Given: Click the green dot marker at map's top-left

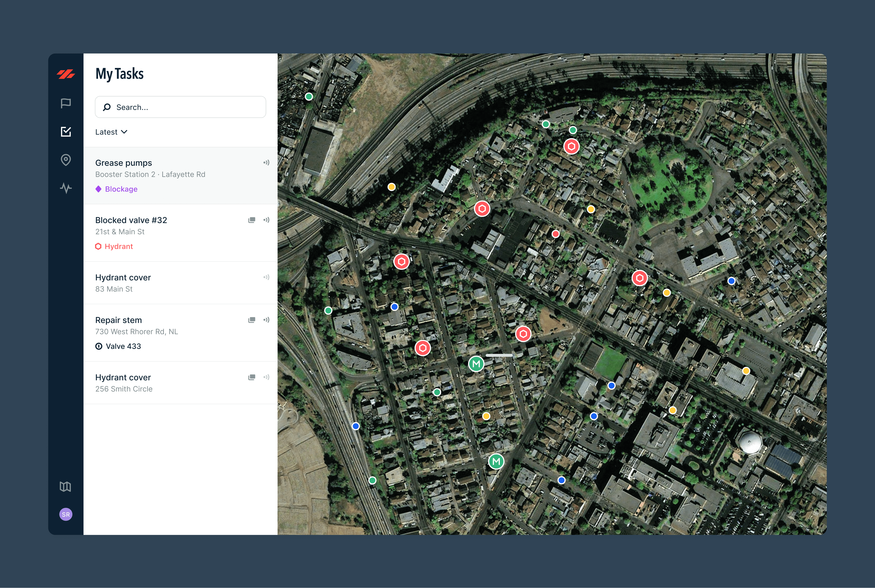Looking at the screenshot, I should (309, 97).
